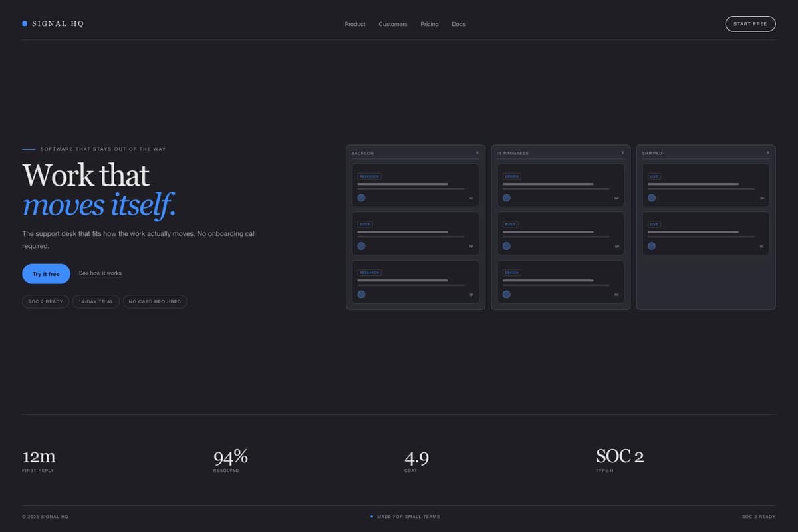Select avatar on Shipped Live card assigned SH
The width and height of the screenshot is (798, 532).
coord(652,198)
